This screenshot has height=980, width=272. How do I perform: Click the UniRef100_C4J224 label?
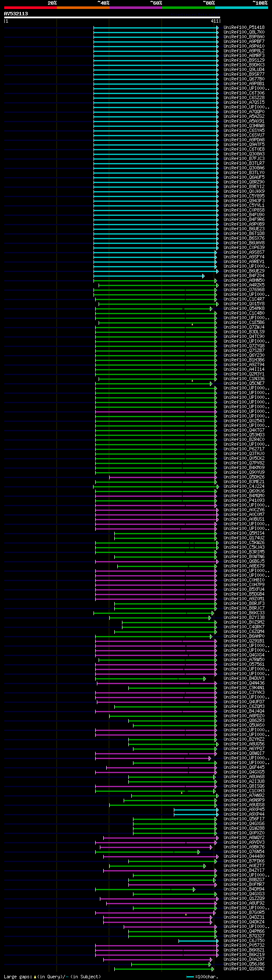(244, 487)
